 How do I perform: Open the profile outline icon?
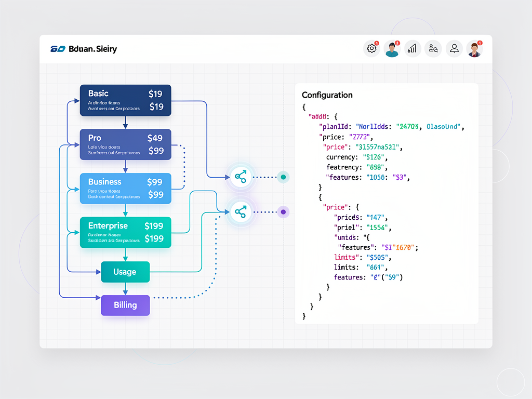454,48
